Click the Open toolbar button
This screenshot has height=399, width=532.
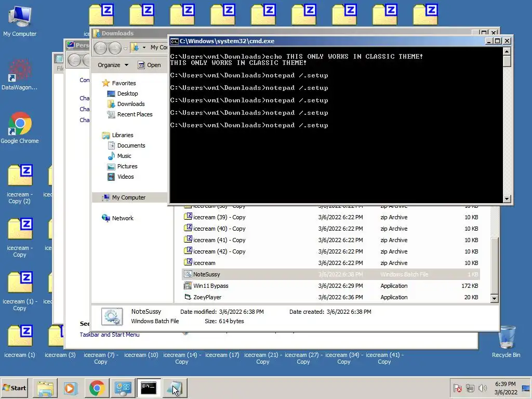(149, 65)
